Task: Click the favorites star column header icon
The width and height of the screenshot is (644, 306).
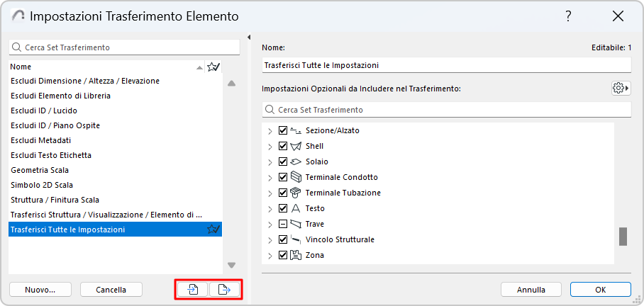Action: click(213, 67)
